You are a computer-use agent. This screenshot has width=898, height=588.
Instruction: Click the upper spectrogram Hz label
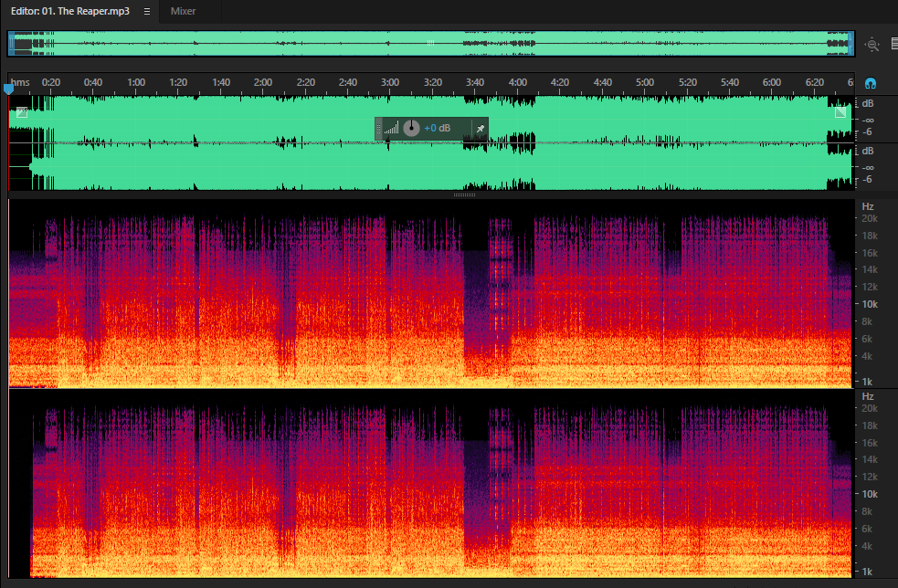[868, 206]
